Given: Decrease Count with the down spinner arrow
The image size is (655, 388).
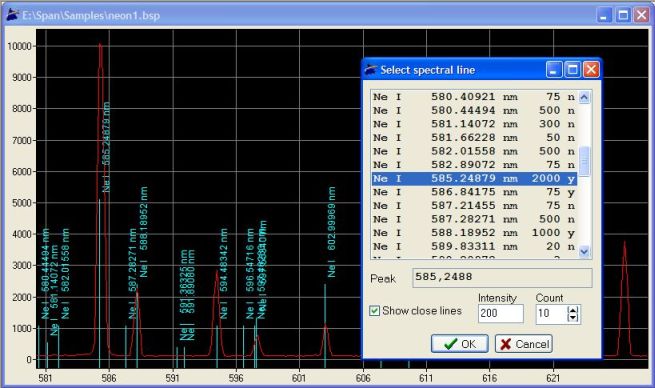Looking at the screenshot, I should 574,318.
